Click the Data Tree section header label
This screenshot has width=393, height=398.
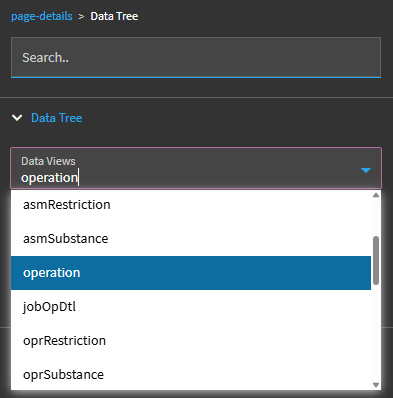[57, 118]
